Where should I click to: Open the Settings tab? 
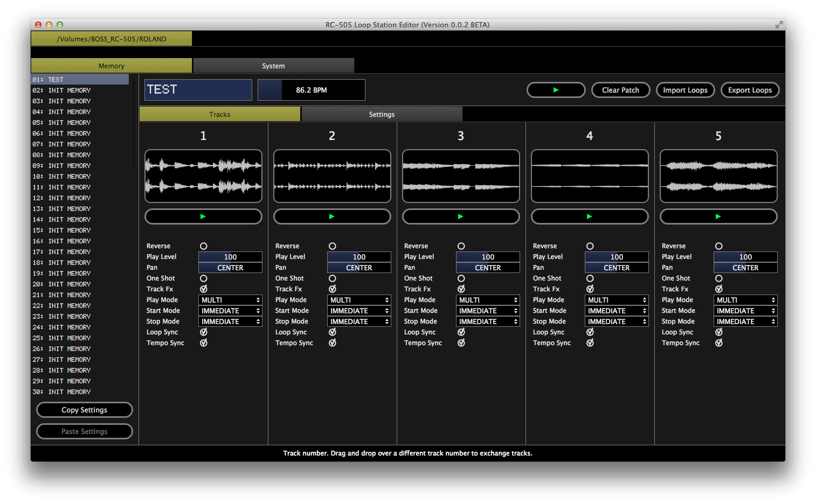pos(382,114)
